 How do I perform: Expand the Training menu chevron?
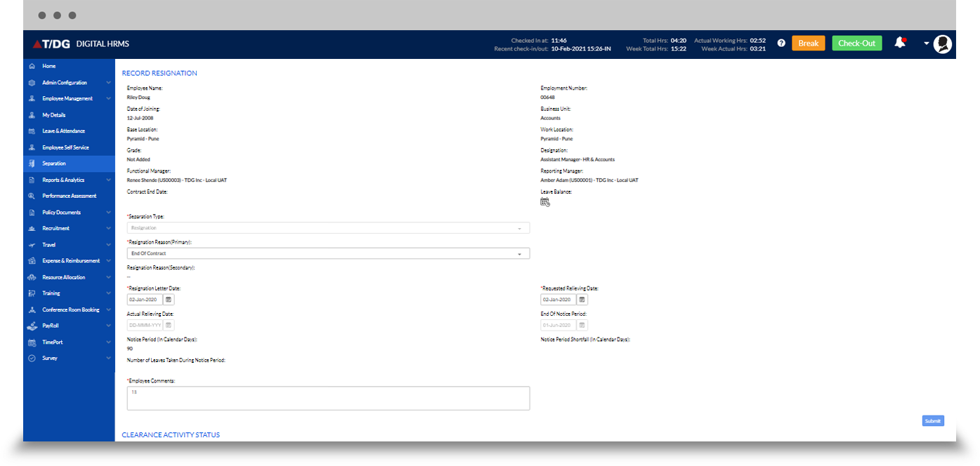click(x=108, y=293)
